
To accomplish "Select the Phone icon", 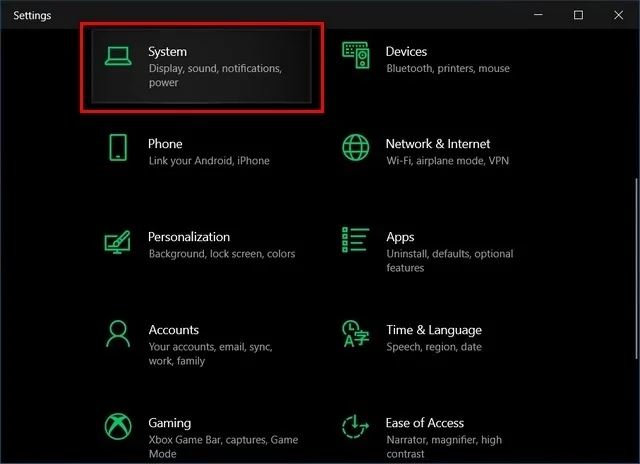I will pyautogui.click(x=118, y=147).
